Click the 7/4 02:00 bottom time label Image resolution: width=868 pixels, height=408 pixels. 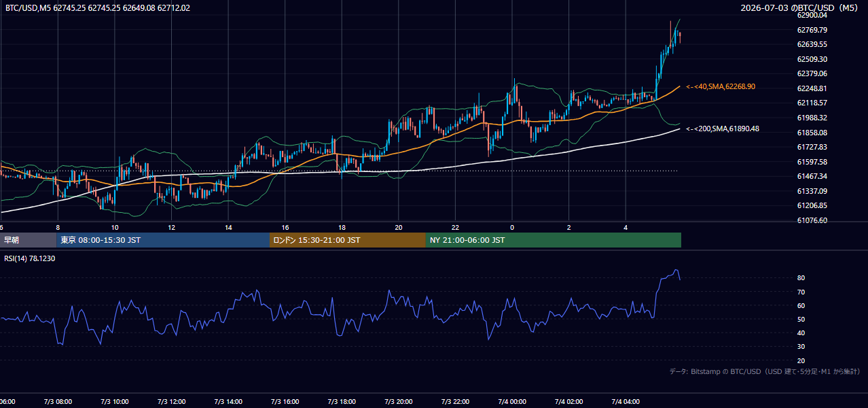tap(569, 401)
